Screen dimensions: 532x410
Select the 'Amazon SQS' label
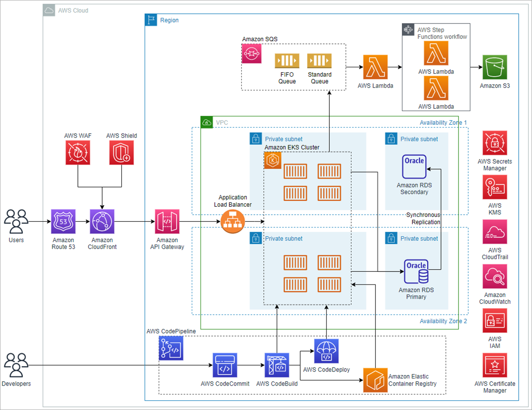pyautogui.click(x=260, y=39)
